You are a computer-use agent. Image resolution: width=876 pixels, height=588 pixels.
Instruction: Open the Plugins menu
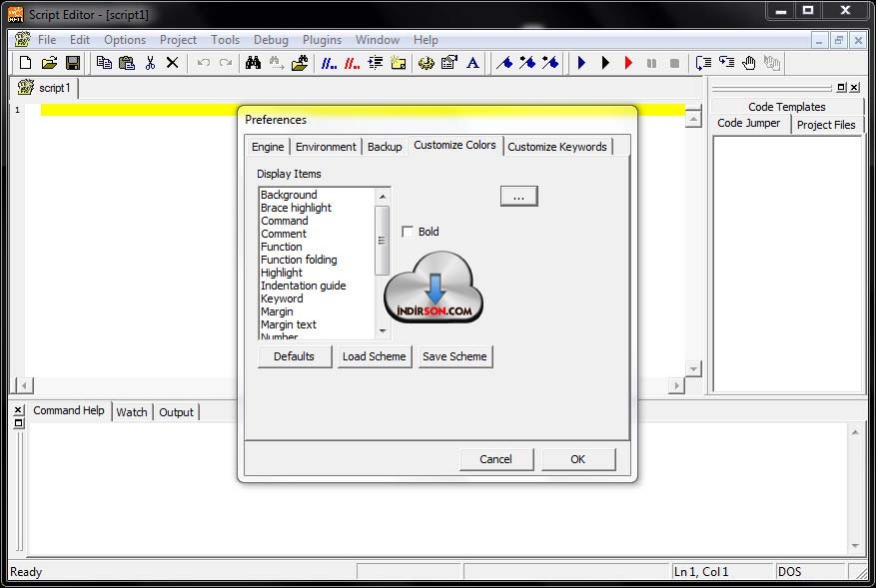click(x=322, y=40)
